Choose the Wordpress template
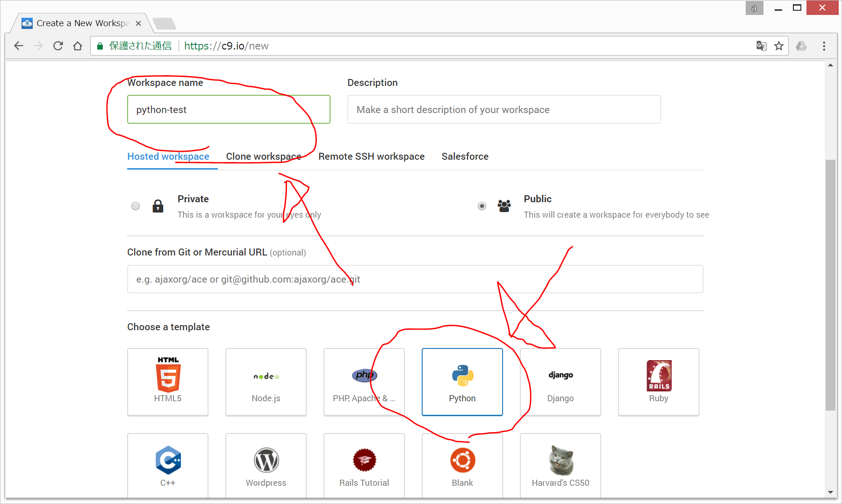The height and width of the screenshot is (504, 842). (x=266, y=465)
